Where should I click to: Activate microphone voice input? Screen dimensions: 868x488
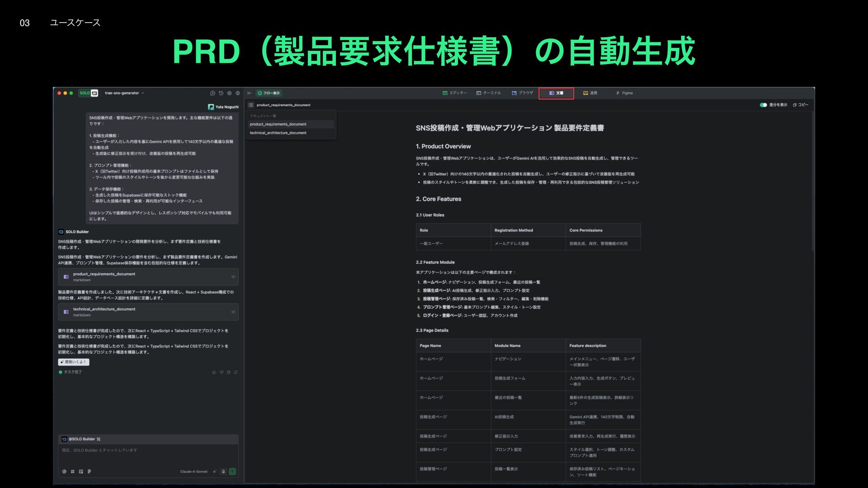pos(223,471)
